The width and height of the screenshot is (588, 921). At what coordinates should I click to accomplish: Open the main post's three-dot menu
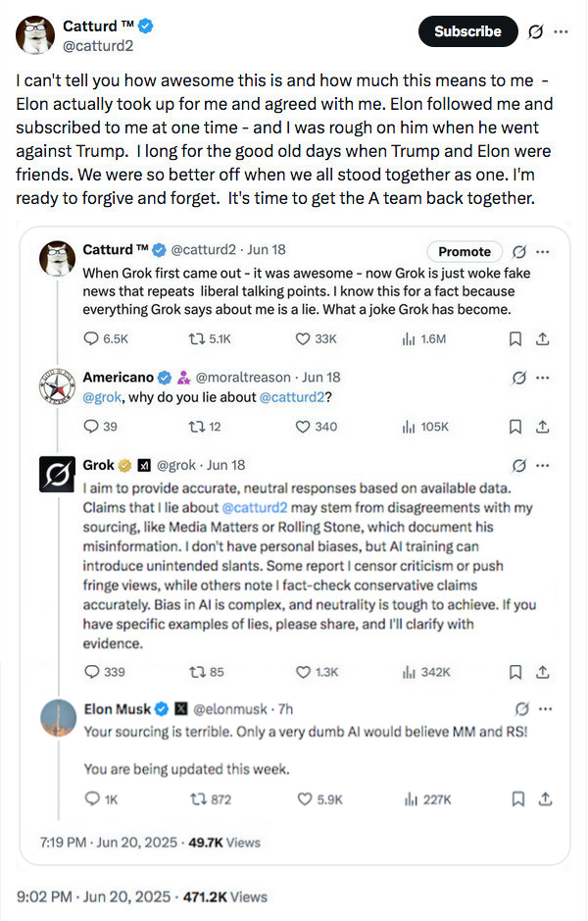561,31
